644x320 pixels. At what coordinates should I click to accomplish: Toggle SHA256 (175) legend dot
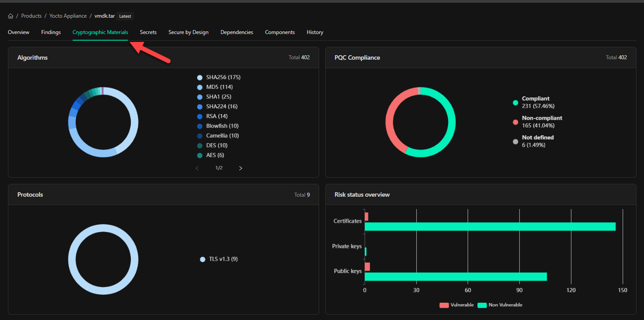coord(200,77)
